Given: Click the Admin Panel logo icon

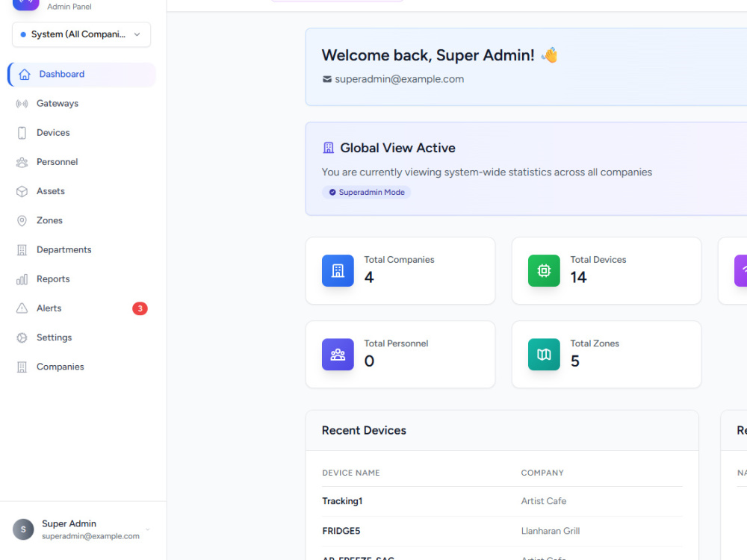Looking at the screenshot, I should coord(25,4).
